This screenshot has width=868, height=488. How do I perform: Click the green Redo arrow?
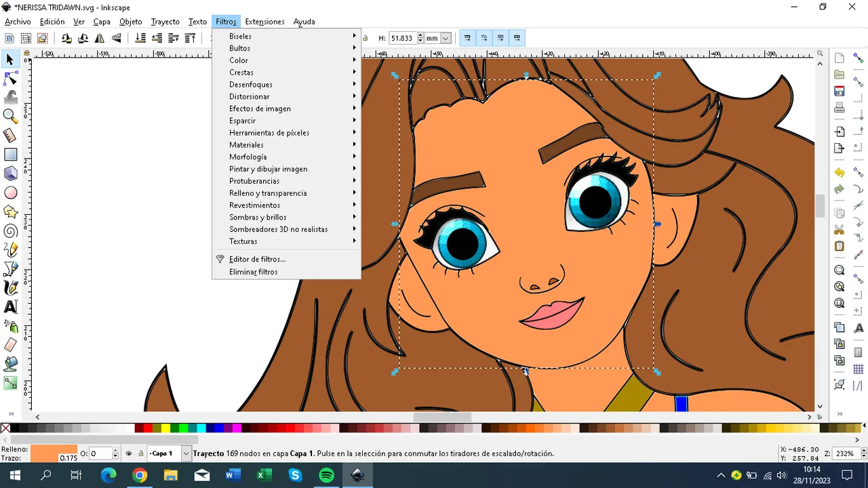840,189
